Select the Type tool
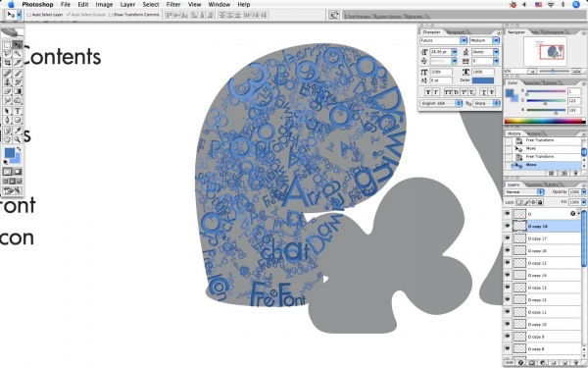This screenshot has width=588, height=368. click(x=18, y=111)
